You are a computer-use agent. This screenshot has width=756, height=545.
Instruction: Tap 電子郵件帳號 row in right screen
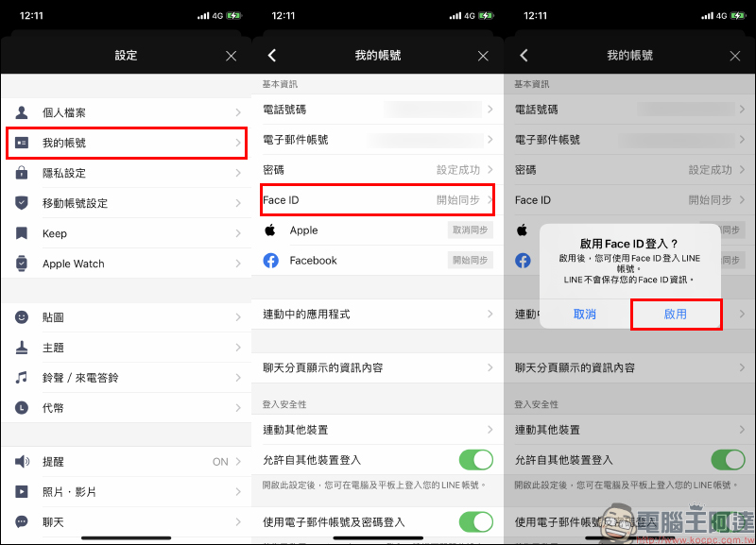pyautogui.click(x=629, y=140)
